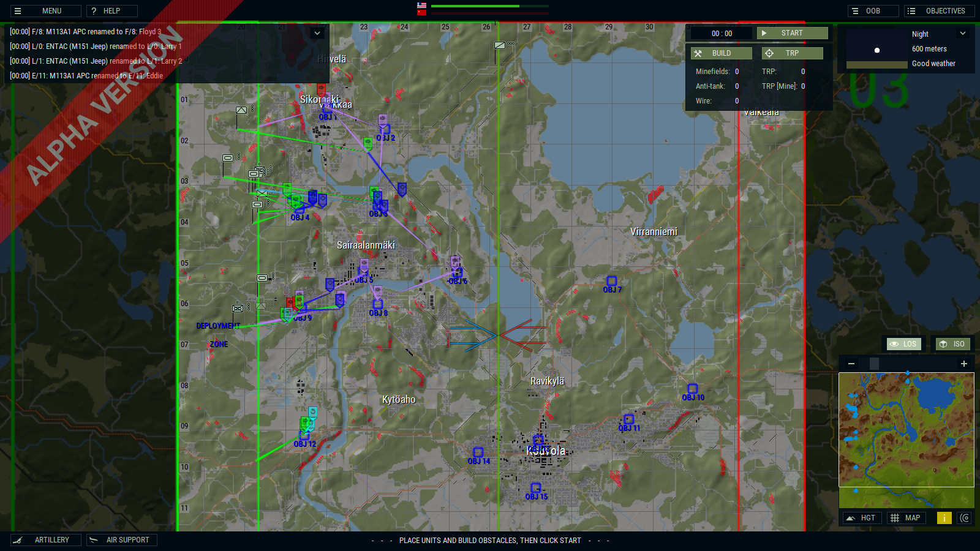Click green waypoint marker southwest of OBJ 2
The image size is (980, 551).
(367, 143)
